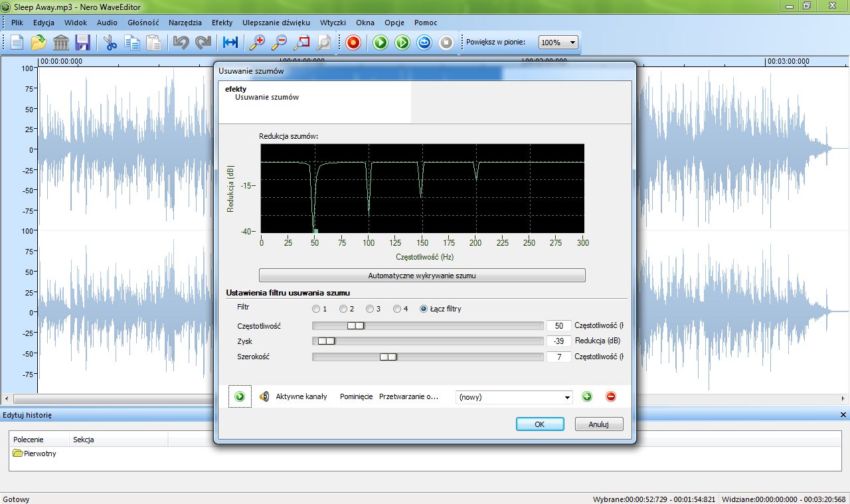Open the Ulepszanie dźwięku menu
Viewport: 850px width, 504px height.
(x=278, y=23)
